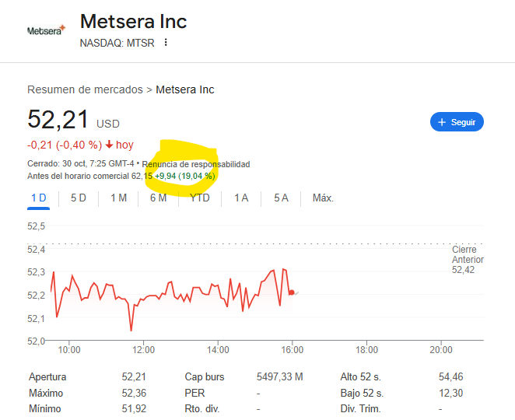Follow the stock with Seguir button
The height and width of the screenshot is (420, 515).
coord(457,122)
